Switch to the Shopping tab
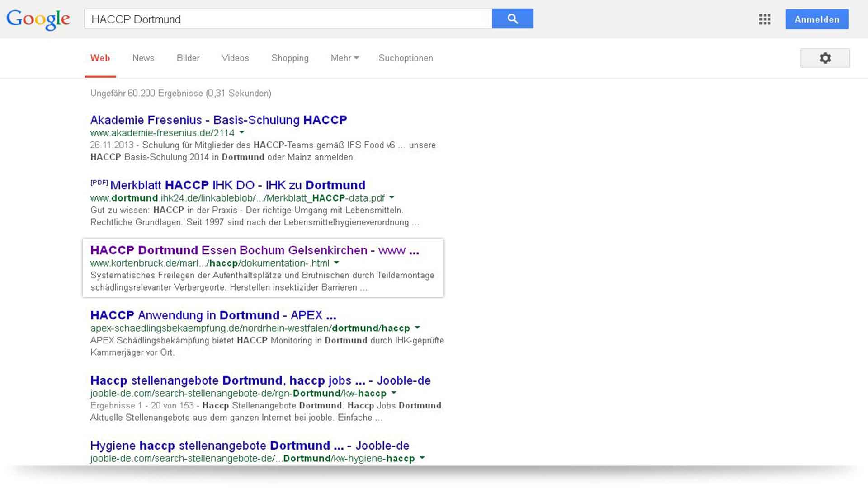Screen dimensions: 868x488 290,58
